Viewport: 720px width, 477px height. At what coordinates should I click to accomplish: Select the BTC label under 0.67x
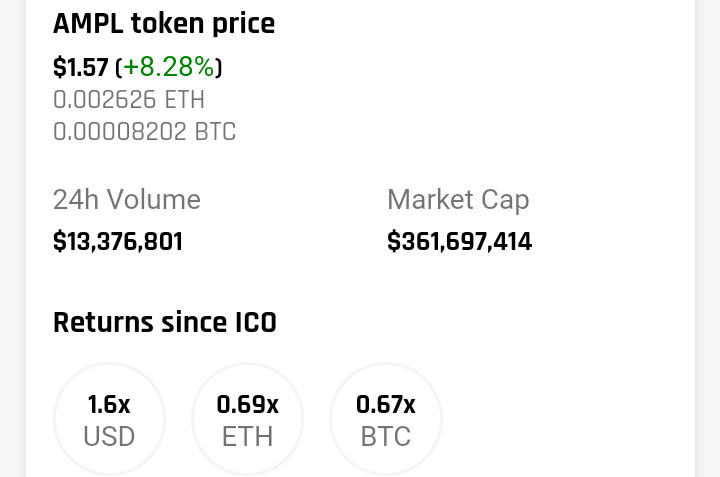click(x=385, y=437)
